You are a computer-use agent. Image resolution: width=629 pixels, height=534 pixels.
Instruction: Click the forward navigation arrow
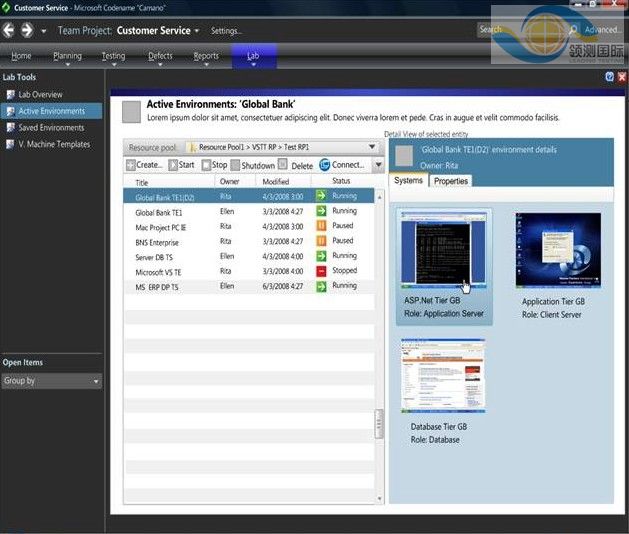click(27, 30)
